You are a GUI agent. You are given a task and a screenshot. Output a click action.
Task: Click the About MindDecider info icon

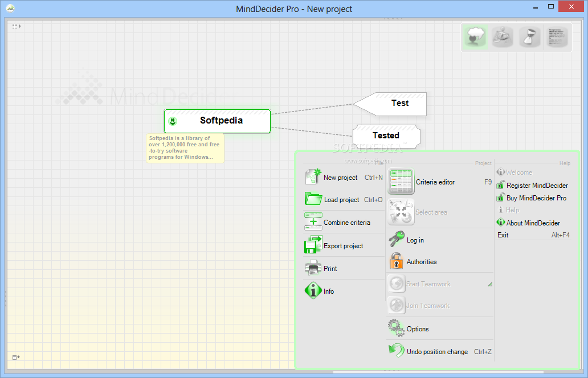(501, 222)
